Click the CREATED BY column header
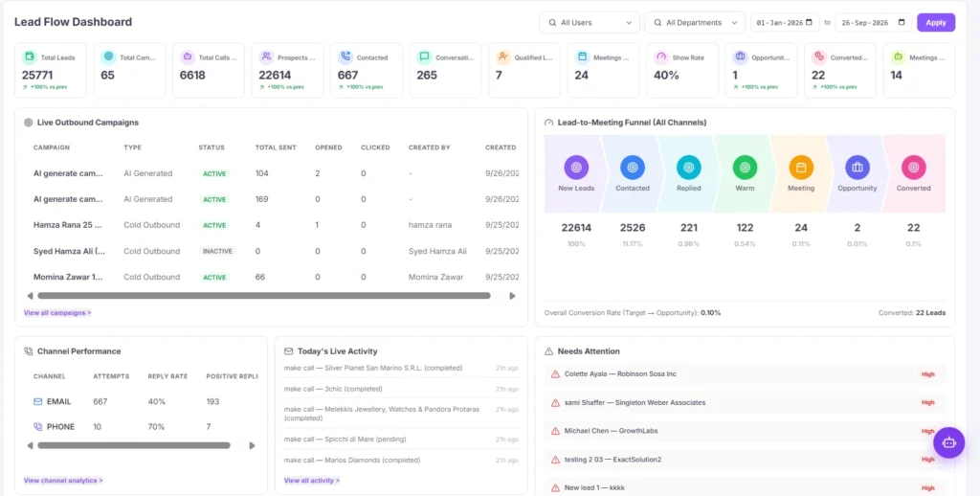This screenshot has height=496, width=980. click(430, 147)
